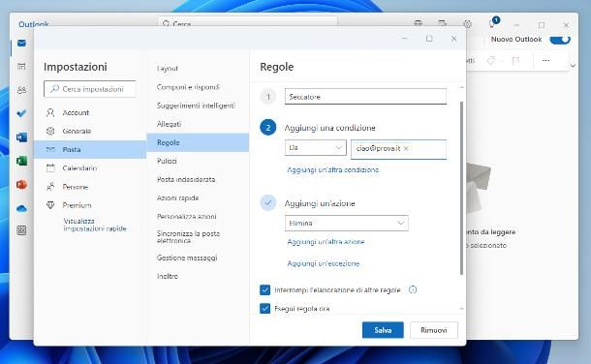Open the notifications bell with badge

[x=492, y=23]
